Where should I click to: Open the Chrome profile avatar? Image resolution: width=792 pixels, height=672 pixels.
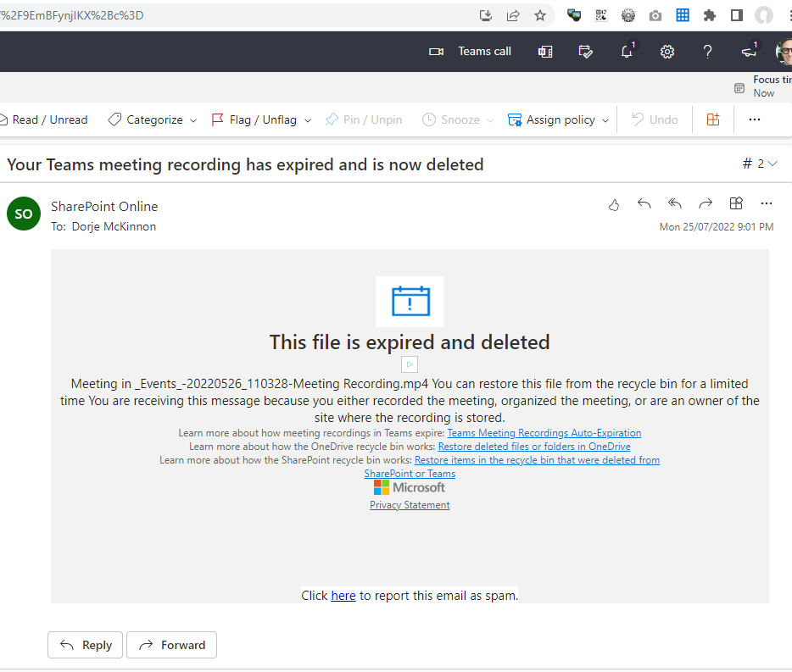point(764,15)
